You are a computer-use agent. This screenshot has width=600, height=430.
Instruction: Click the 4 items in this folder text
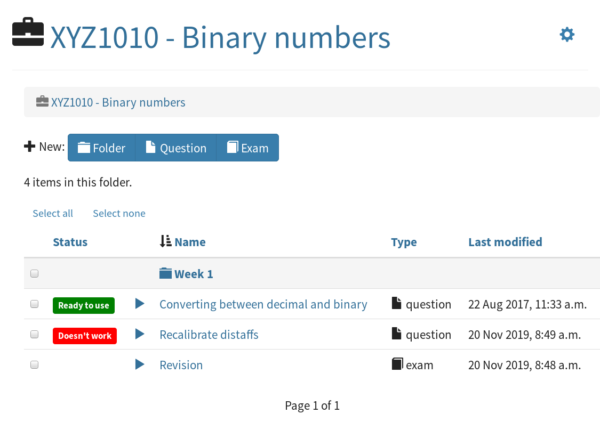tap(78, 182)
